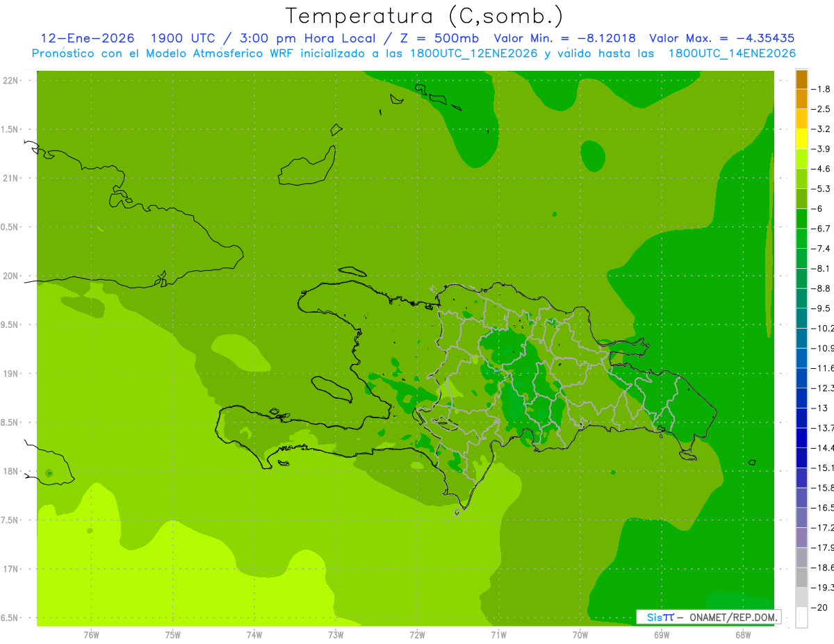Viewport: 834px width, 644px height.
Task: Click the "20N" latitude axis label
Action: click(x=10, y=276)
